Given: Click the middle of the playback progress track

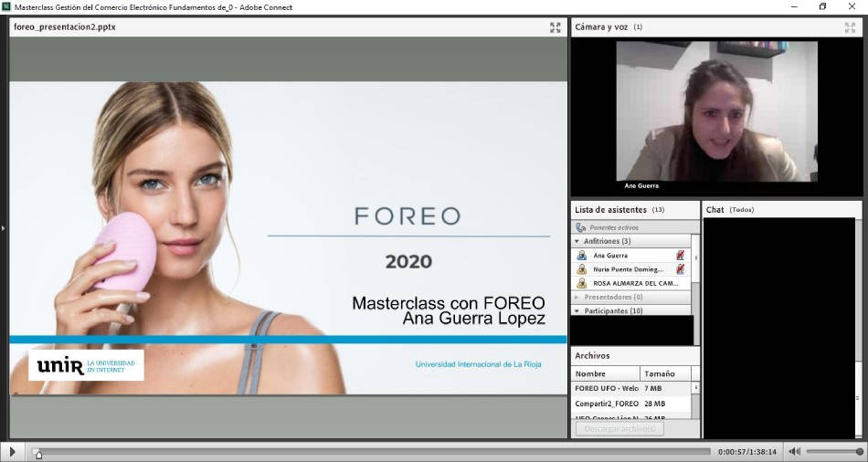Looking at the screenshot, I should [x=371, y=451].
